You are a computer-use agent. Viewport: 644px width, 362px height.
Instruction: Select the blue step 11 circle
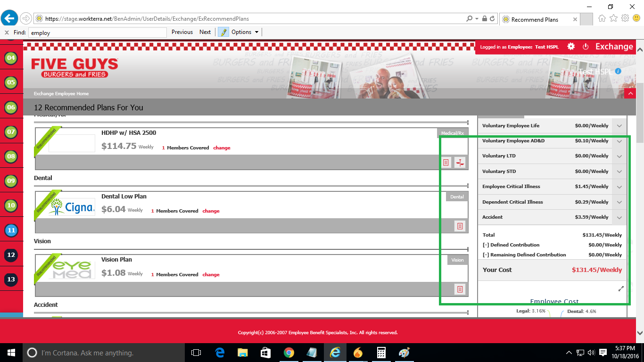(x=11, y=230)
